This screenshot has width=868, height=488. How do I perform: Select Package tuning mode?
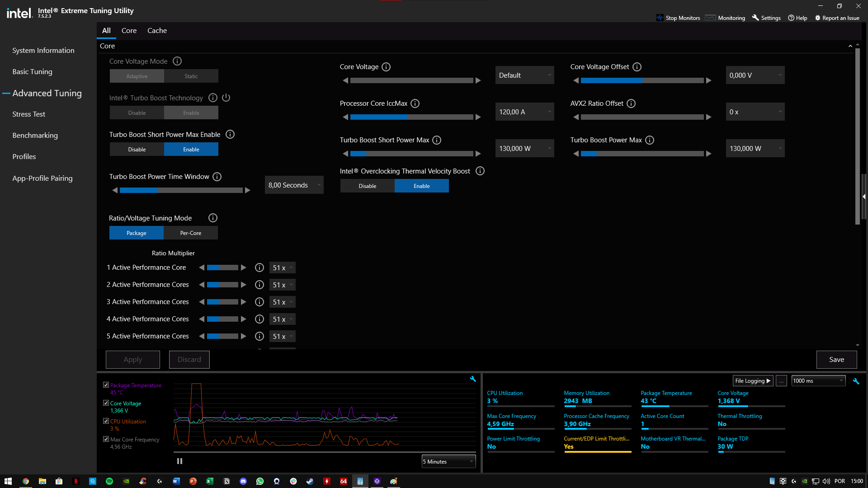click(137, 233)
